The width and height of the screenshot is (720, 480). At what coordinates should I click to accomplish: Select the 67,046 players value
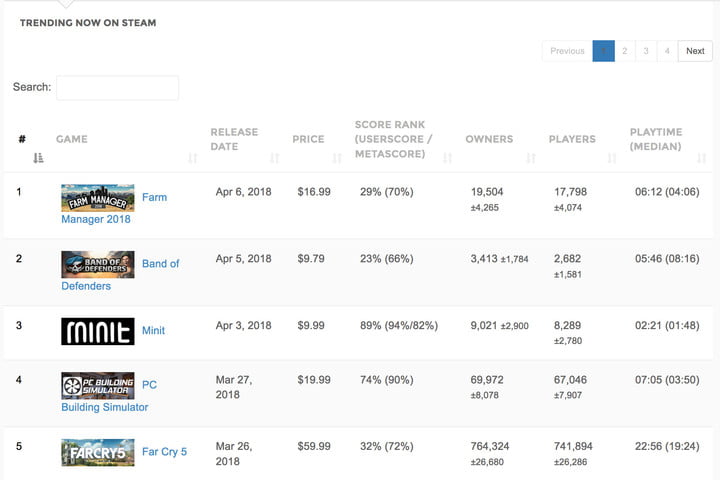570,380
